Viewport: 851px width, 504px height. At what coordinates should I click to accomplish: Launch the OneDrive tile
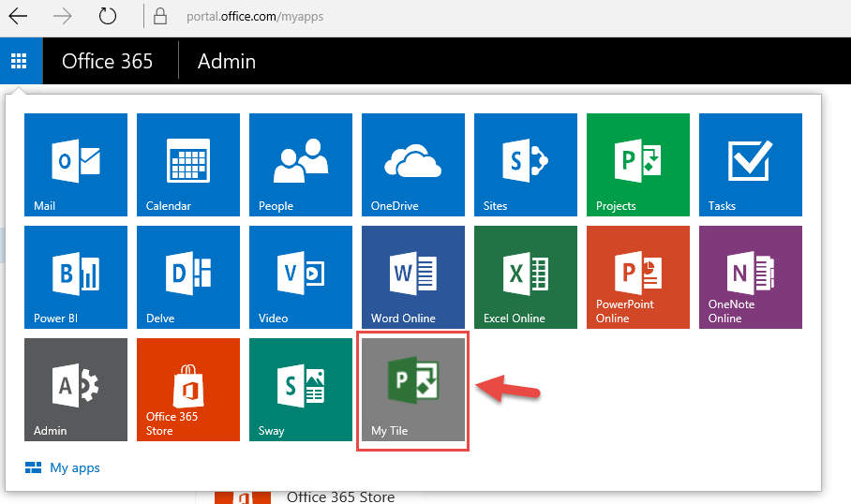pos(413,165)
